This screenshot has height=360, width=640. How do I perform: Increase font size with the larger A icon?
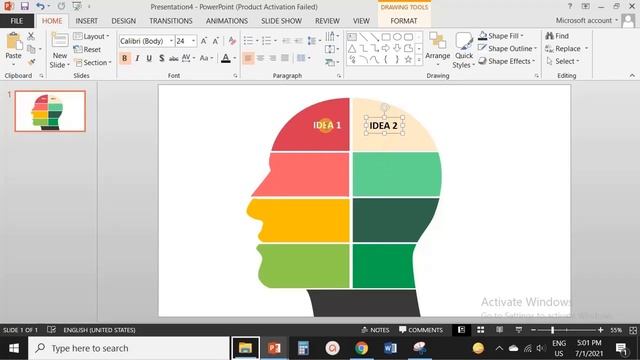pyautogui.click(x=204, y=41)
